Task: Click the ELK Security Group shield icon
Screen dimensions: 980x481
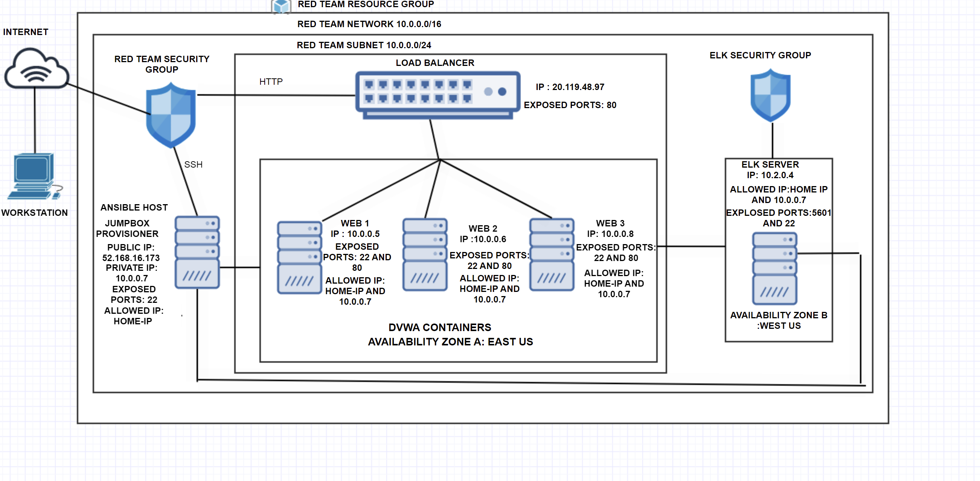Action: (x=770, y=96)
